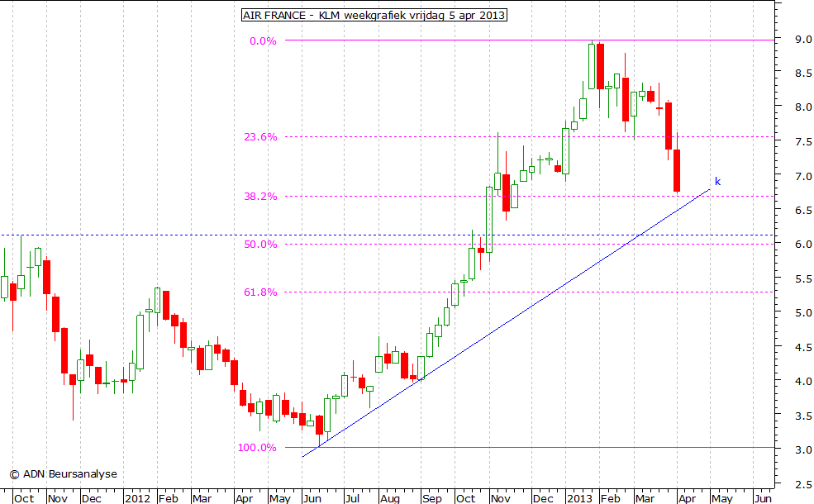The height and width of the screenshot is (504, 814).
Task: Click the 5.5 price axis value
Action: pos(803,279)
